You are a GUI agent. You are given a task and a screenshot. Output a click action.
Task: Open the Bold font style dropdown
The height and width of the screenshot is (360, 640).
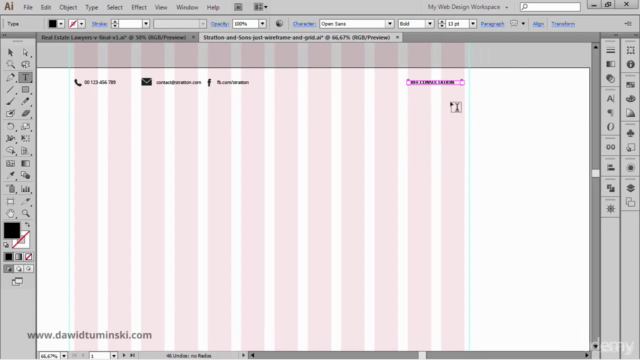tap(430, 24)
